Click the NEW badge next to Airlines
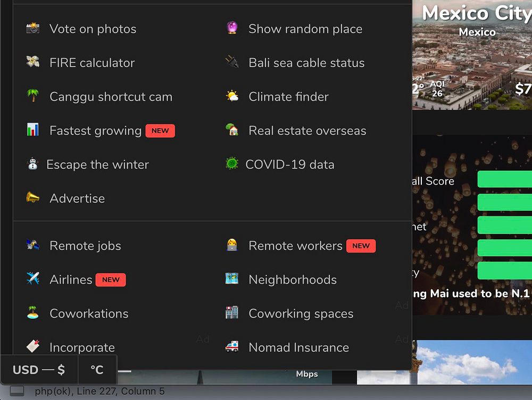This screenshot has width=532, height=400. (111, 280)
